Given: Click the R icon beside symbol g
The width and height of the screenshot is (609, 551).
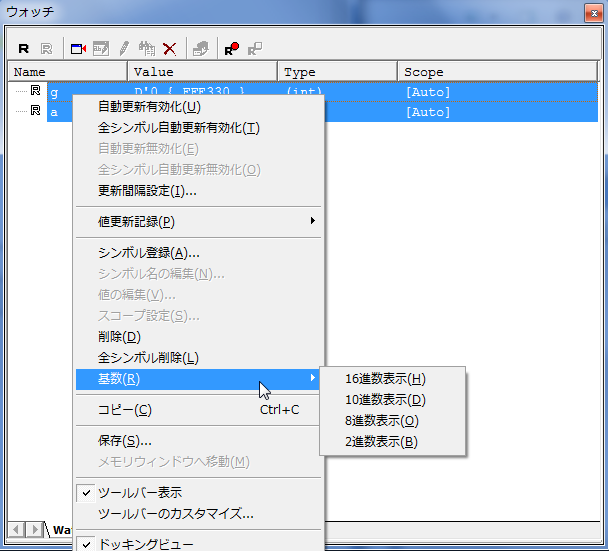Looking at the screenshot, I should point(35,92).
